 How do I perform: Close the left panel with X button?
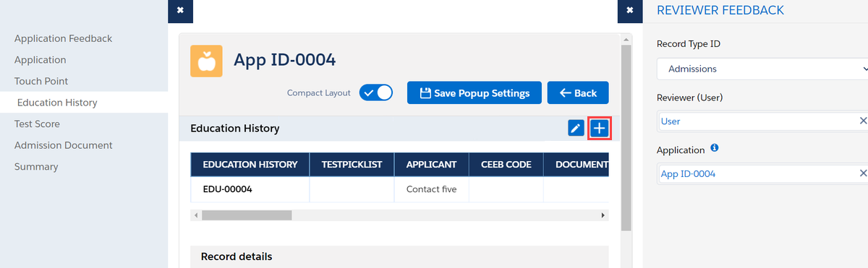pos(180,11)
